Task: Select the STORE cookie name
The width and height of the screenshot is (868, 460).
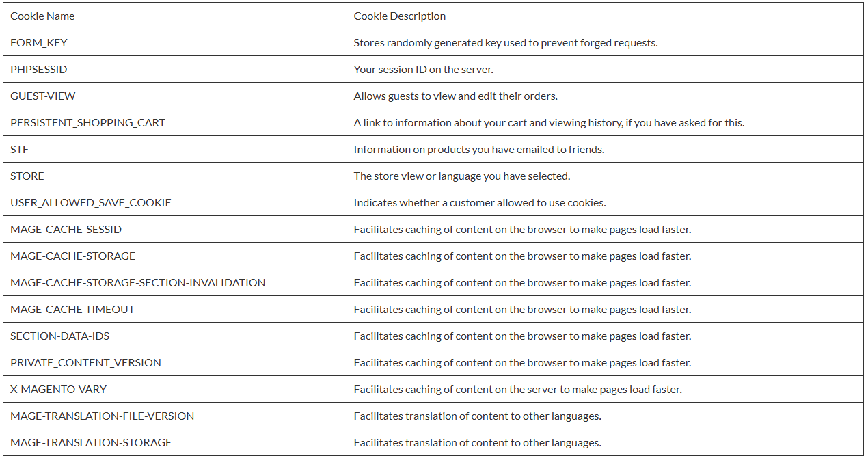Action: 27,176
